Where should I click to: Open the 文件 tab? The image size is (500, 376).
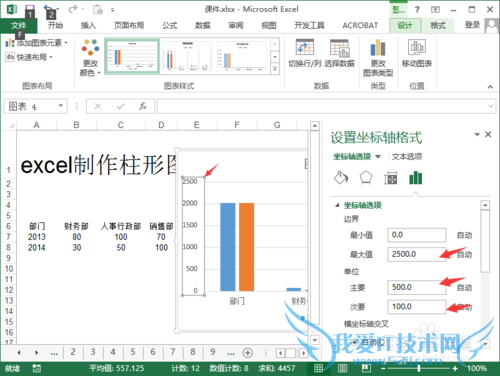pyautogui.click(x=19, y=25)
